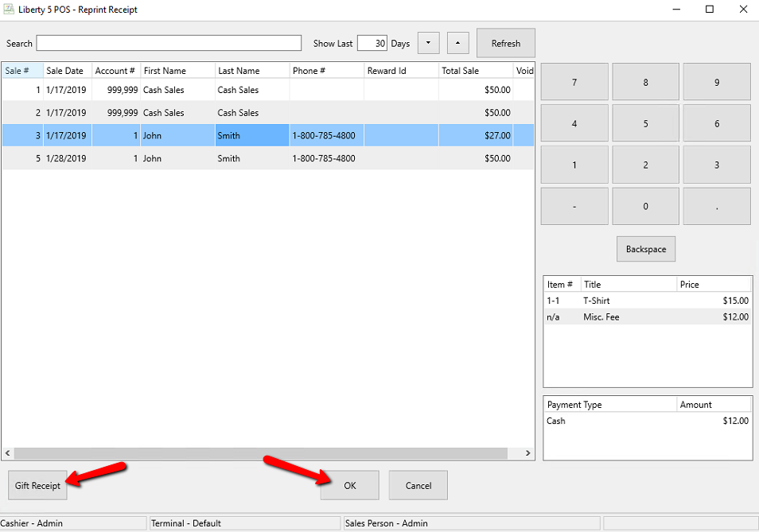The image size is (759, 532).
Task: Click the Cancel button
Action: [418, 485]
